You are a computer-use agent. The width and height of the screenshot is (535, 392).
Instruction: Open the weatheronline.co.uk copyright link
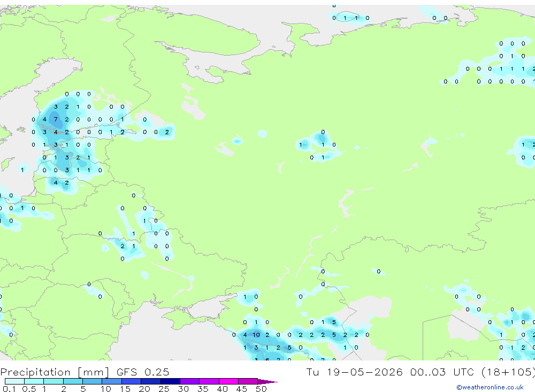490,387
